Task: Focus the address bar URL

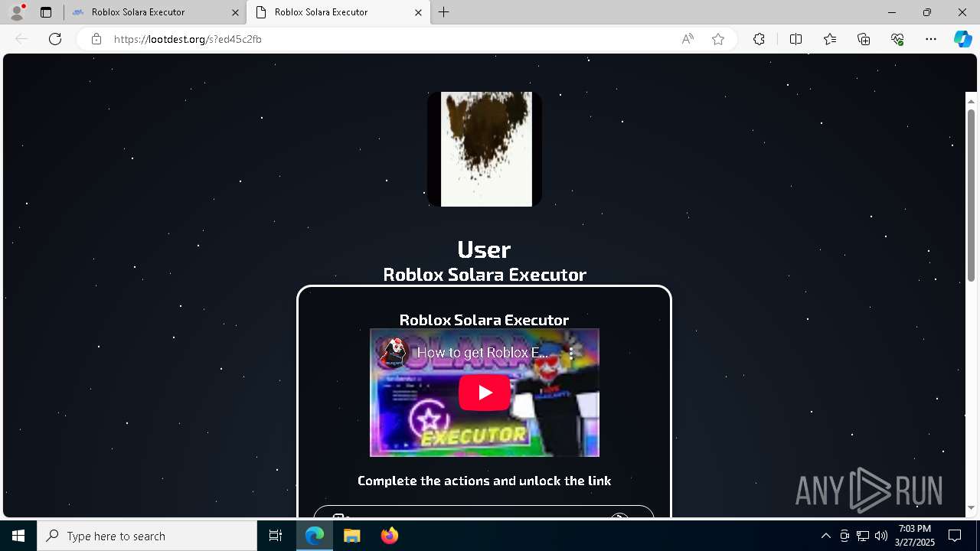Action: 188,39
